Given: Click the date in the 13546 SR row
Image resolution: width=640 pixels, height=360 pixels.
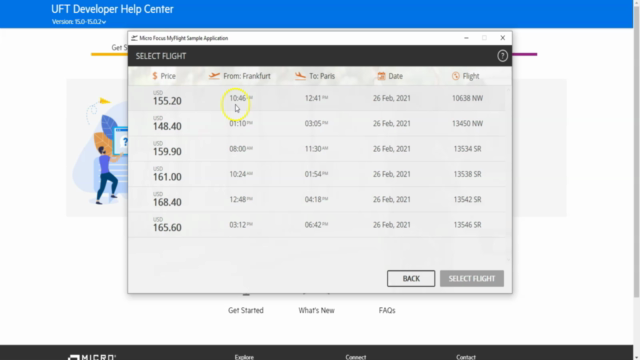Looking at the screenshot, I should pos(392,224).
